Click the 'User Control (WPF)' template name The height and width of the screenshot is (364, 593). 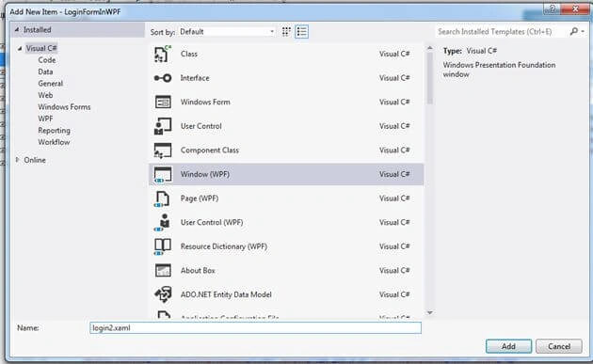coord(212,223)
